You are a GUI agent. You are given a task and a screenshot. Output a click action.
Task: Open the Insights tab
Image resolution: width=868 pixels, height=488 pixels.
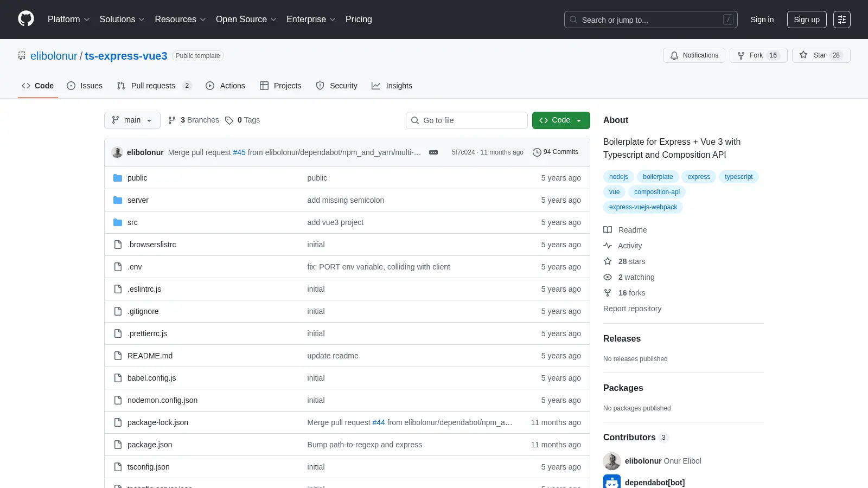tap(392, 86)
